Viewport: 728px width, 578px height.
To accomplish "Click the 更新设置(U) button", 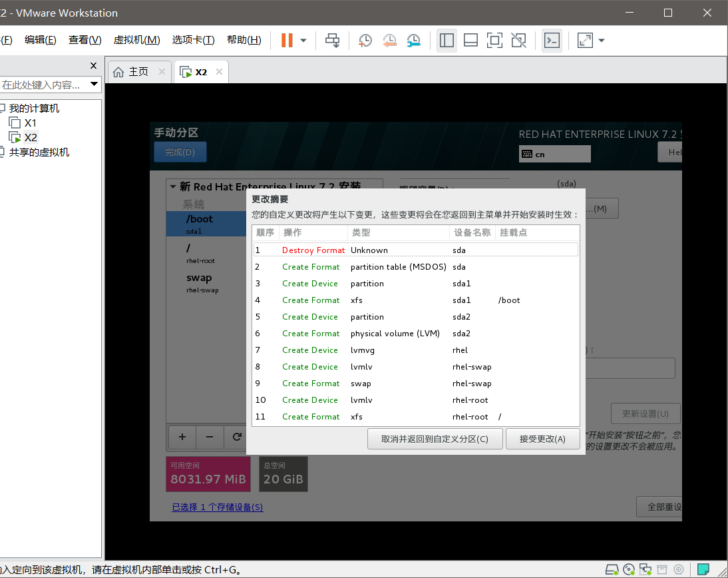I will coord(645,414).
